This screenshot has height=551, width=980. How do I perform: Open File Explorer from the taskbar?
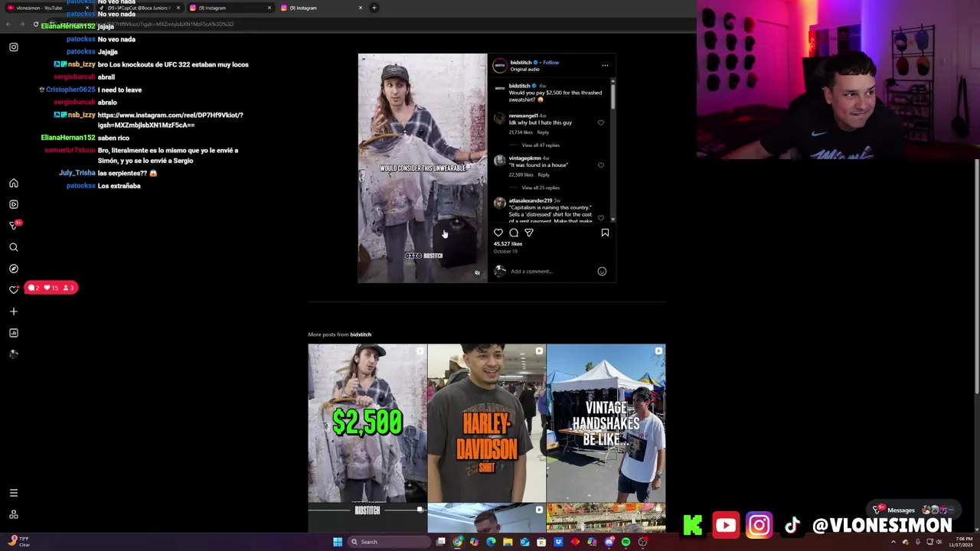click(508, 542)
